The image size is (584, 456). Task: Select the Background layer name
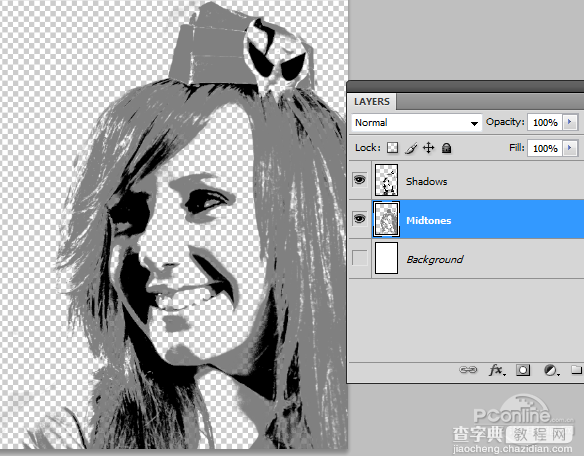click(x=435, y=259)
